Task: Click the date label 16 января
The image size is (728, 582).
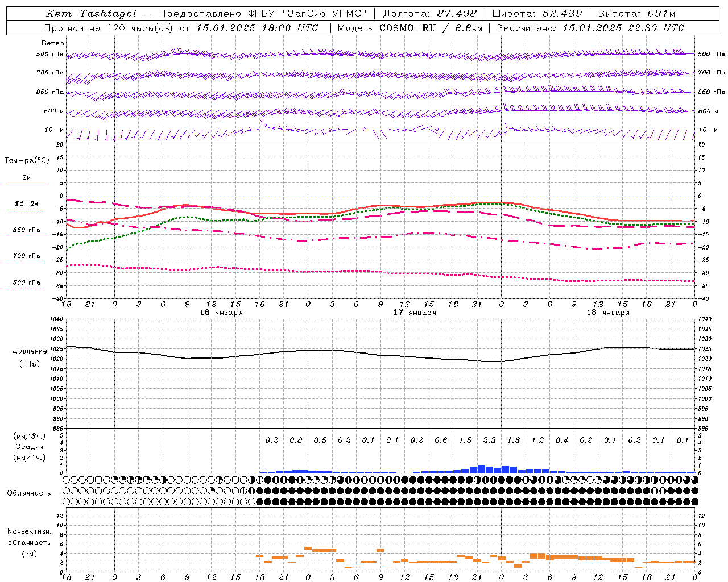Action: point(221,313)
